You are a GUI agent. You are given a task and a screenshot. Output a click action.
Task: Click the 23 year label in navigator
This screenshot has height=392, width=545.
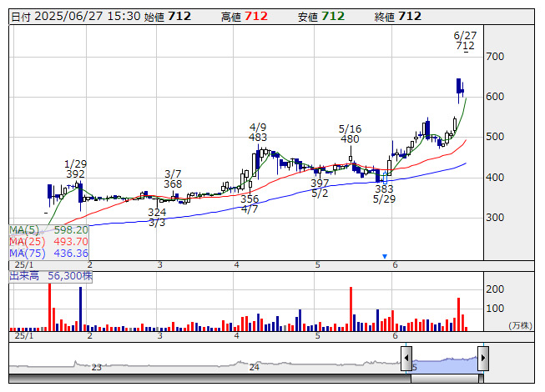point(96,367)
